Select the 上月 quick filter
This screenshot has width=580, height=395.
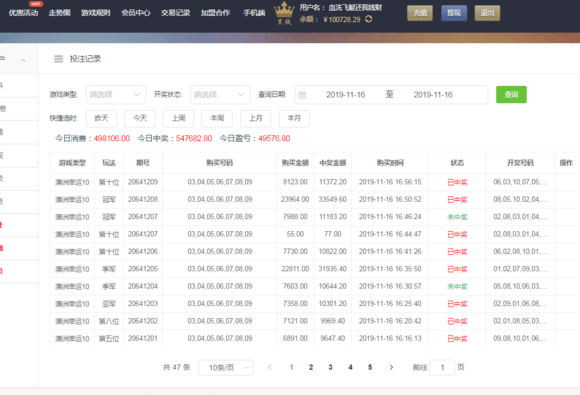tap(256, 118)
